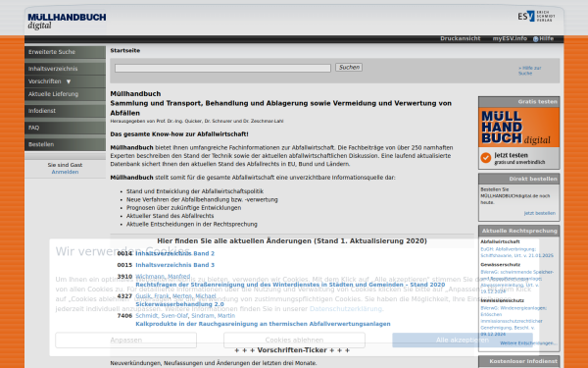Click Alle akzeptieren button
The height and width of the screenshot is (368, 588).
(x=463, y=341)
